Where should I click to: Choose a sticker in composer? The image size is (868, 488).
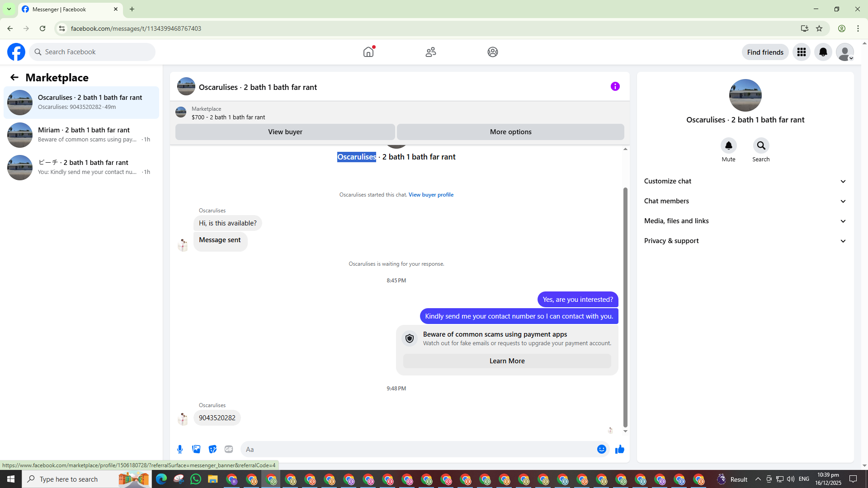(x=212, y=449)
